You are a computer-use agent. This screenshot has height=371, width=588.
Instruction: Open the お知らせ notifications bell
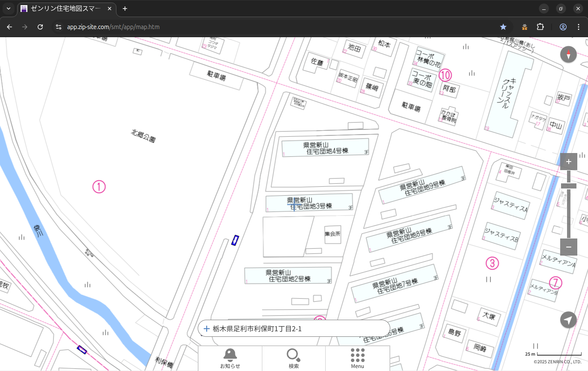[230, 358]
